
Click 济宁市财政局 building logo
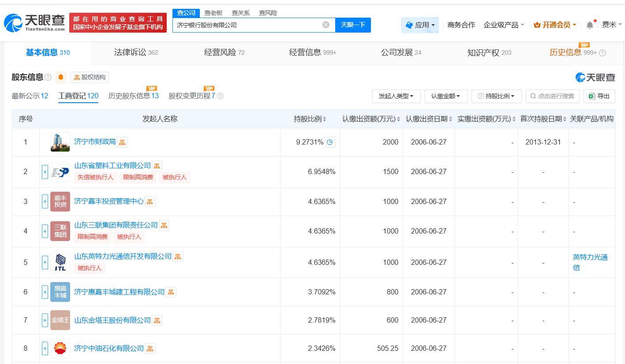point(60,142)
